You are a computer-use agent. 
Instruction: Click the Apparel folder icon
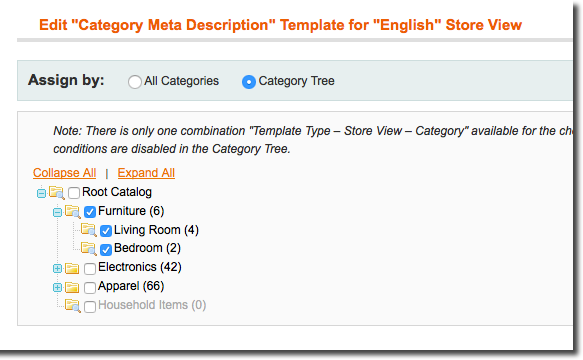pos(72,287)
